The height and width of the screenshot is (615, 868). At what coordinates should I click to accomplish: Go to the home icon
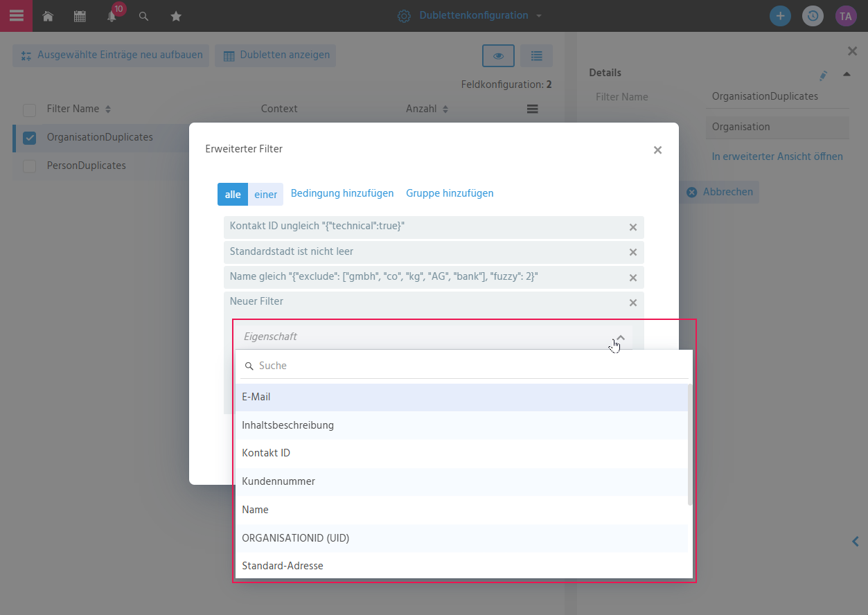tap(48, 16)
